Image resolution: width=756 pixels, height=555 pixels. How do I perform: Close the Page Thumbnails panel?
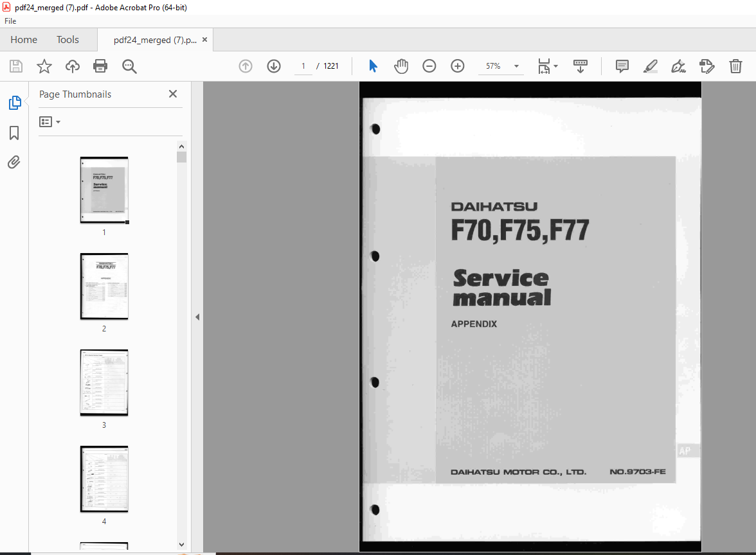click(x=173, y=94)
